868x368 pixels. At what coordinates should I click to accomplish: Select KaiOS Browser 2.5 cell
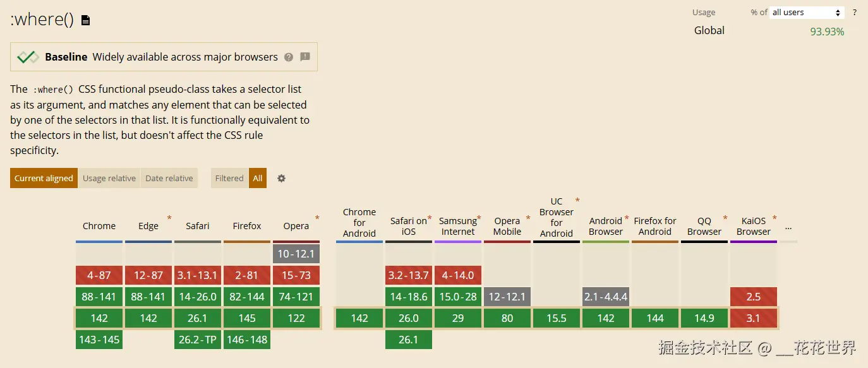[754, 297]
